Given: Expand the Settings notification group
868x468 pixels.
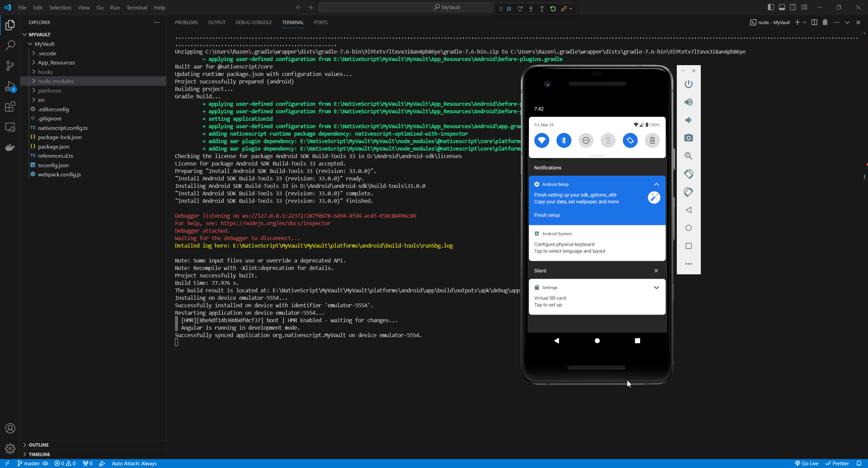Looking at the screenshot, I should 656,287.
